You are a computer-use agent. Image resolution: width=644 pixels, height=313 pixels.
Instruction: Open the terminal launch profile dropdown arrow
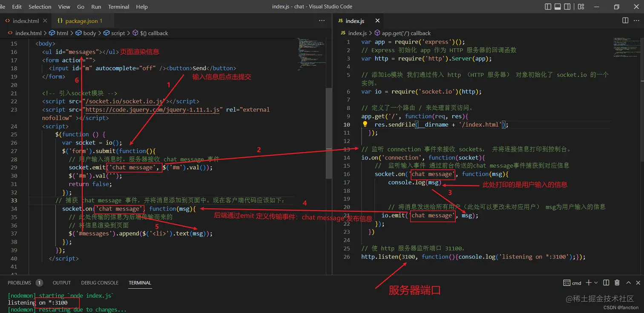596,283
